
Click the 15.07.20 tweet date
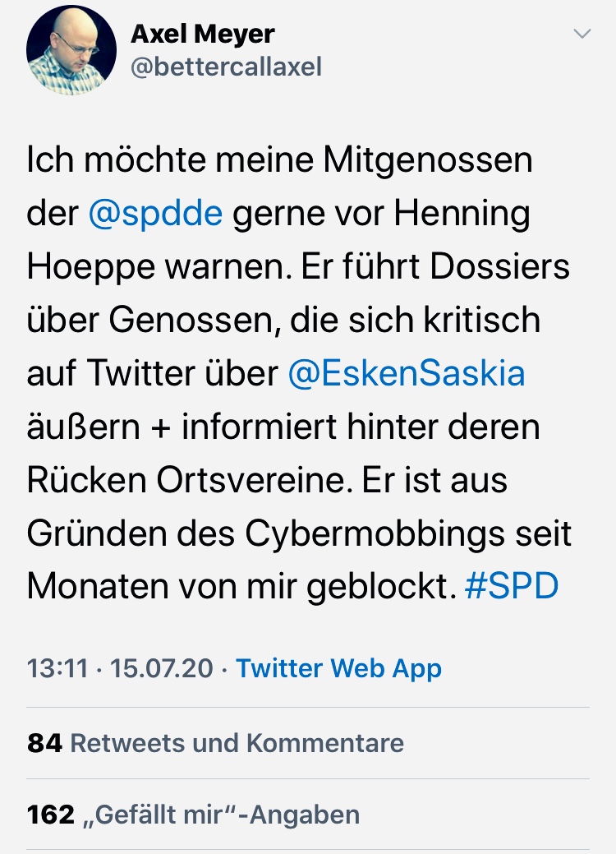(x=163, y=667)
